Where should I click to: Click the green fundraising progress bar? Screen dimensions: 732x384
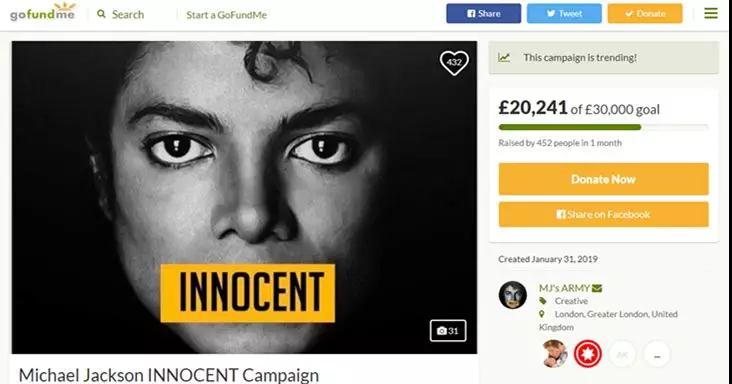[603, 127]
